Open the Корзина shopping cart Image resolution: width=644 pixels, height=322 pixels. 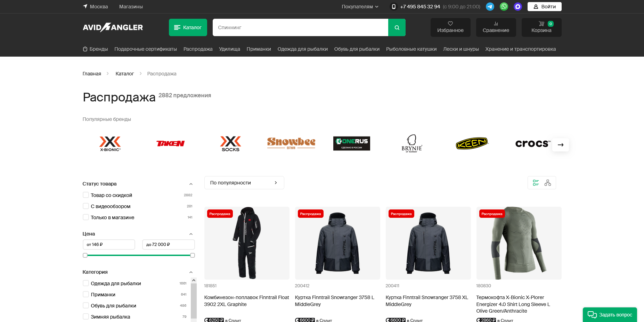(541, 27)
